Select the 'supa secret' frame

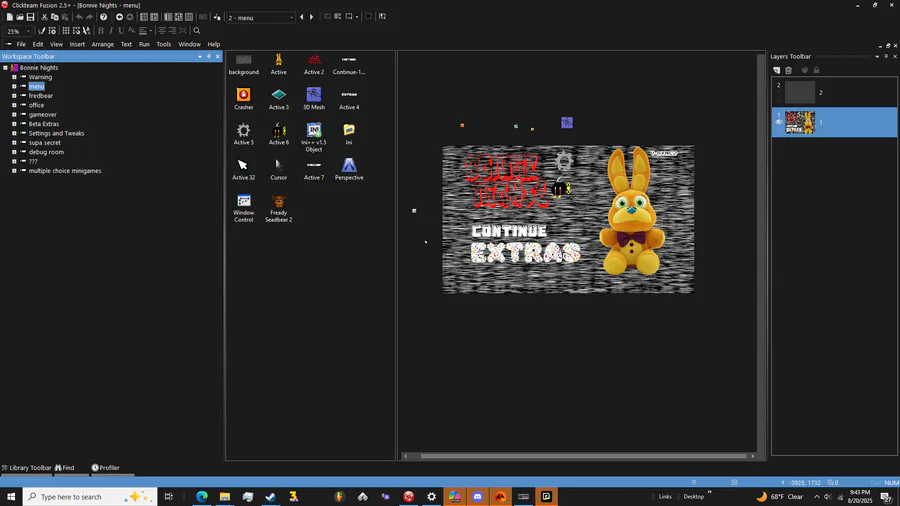pos(45,142)
